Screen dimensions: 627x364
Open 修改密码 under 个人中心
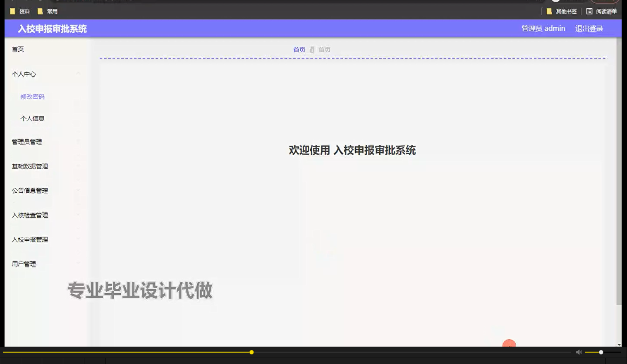pyautogui.click(x=31, y=96)
